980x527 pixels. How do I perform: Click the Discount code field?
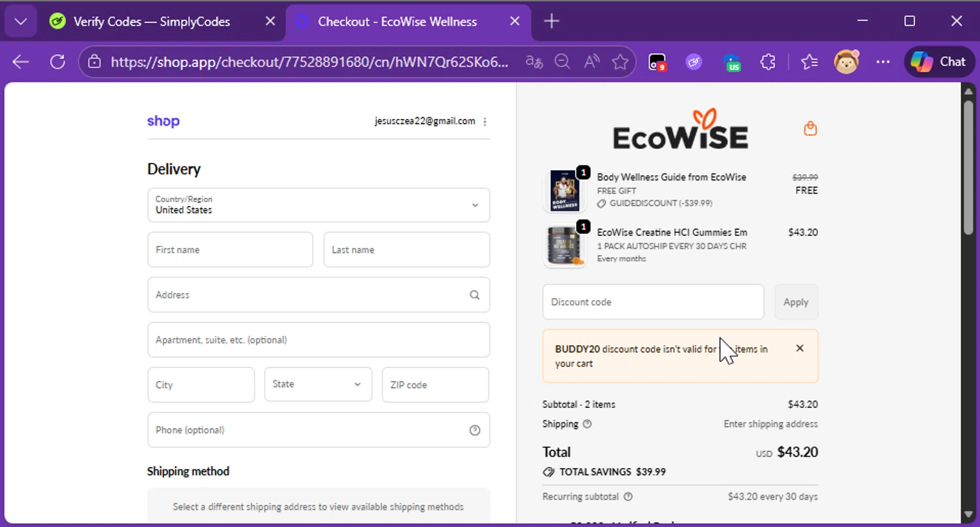click(x=653, y=302)
